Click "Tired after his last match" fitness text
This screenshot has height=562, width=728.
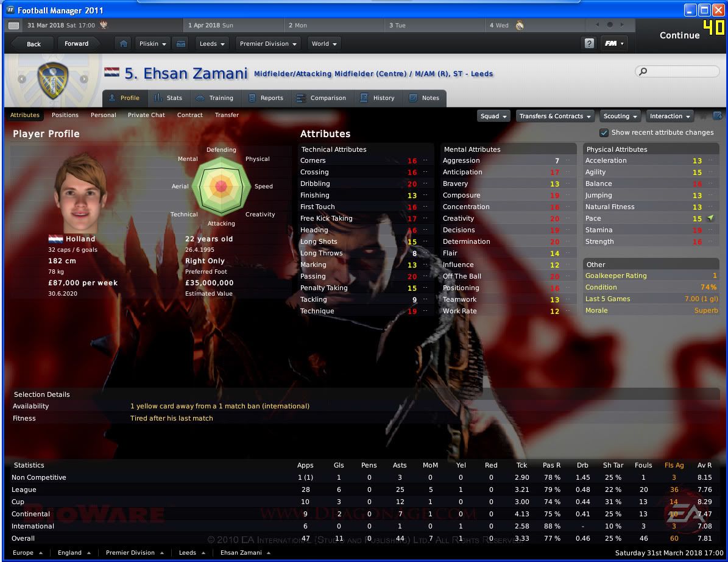(x=171, y=419)
